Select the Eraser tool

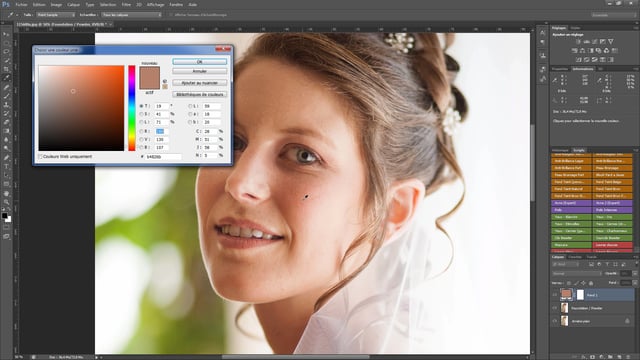[x=6, y=122]
